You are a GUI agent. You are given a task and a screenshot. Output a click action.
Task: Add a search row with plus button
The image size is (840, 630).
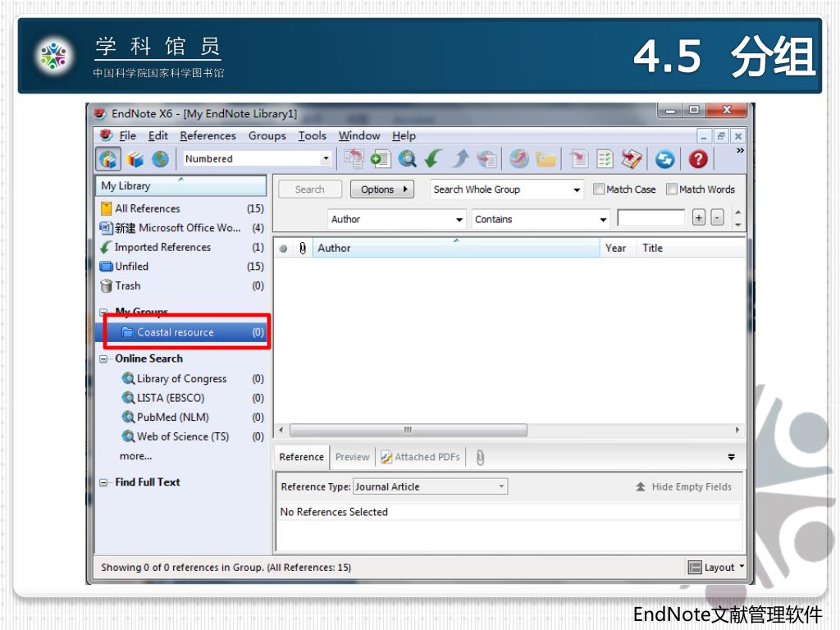tap(699, 217)
